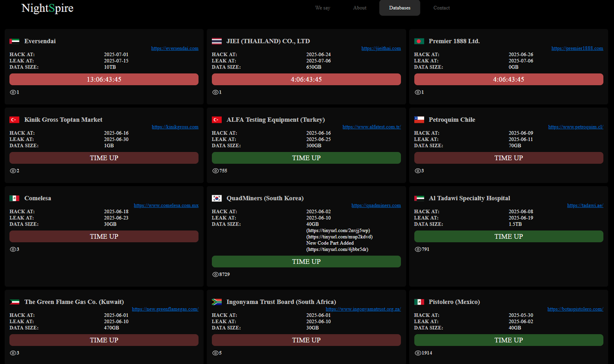614x364 pixels.
Task: Open the jieithai.com link
Action: pyautogui.click(x=381, y=49)
